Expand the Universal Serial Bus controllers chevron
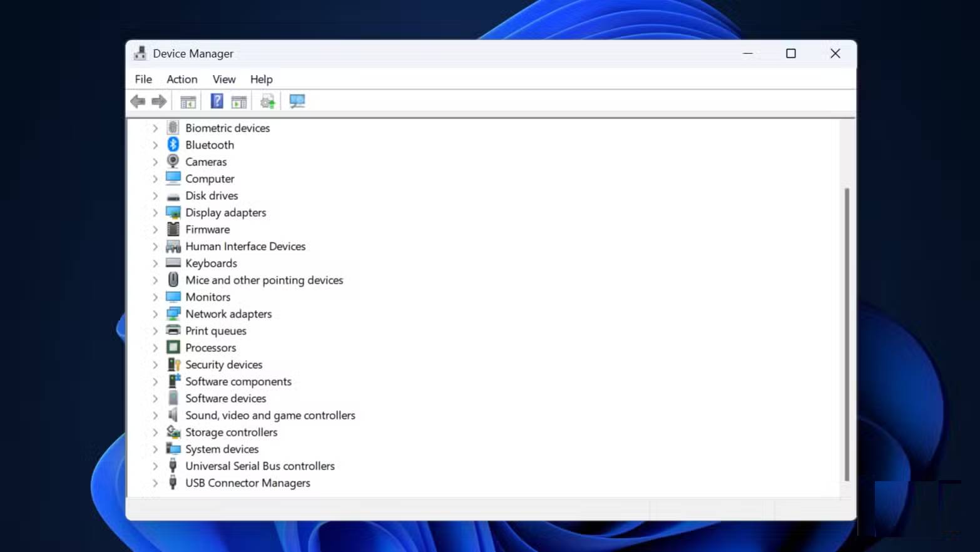The height and width of the screenshot is (552, 980). 155,466
